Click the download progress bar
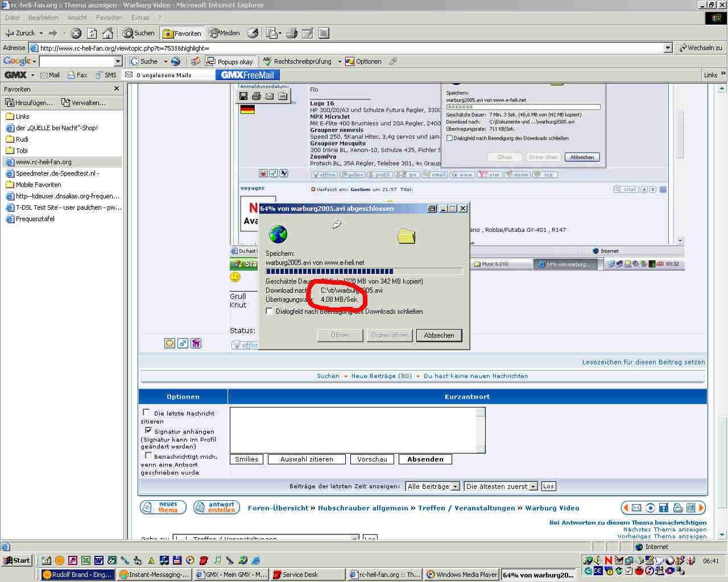The width and height of the screenshot is (728, 582). 364,272
